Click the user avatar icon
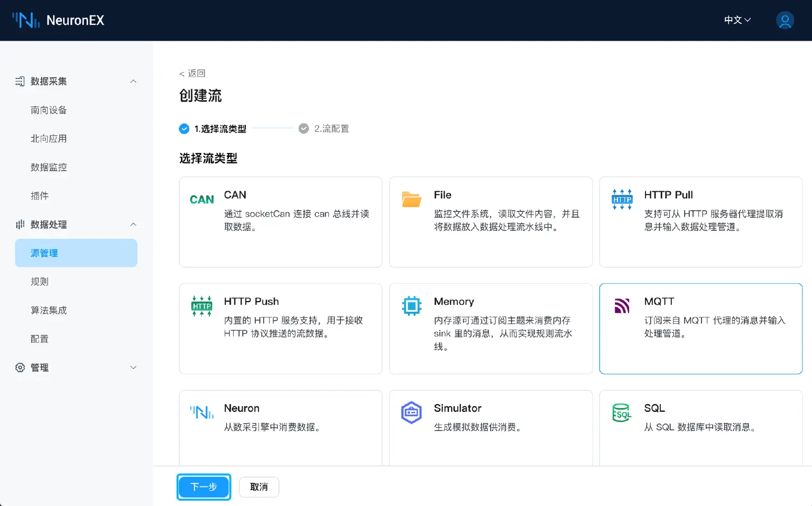Image resolution: width=812 pixels, height=506 pixels. 785,20
